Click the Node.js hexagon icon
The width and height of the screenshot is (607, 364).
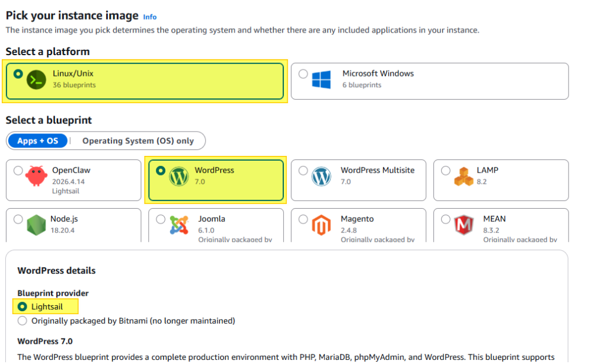pos(36,225)
